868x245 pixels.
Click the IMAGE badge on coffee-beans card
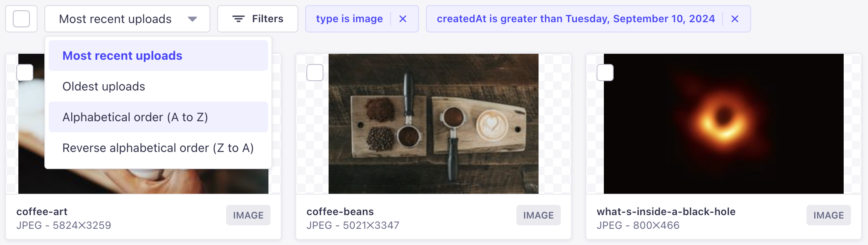[539, 215]
